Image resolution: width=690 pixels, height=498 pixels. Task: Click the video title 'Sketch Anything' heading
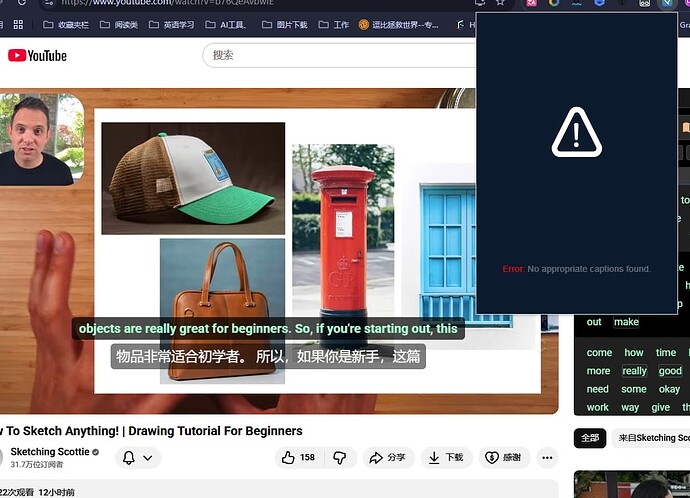(x=150, y=431)
